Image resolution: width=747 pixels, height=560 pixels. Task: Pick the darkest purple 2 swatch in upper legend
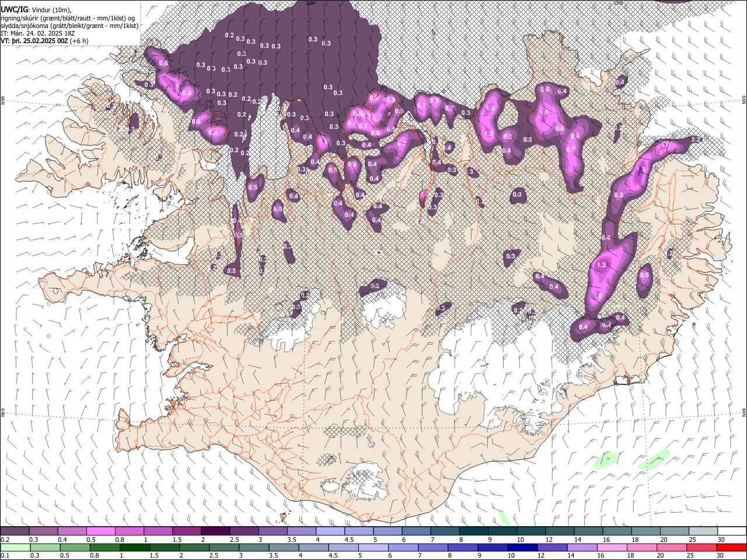click(x=215, y=531)
